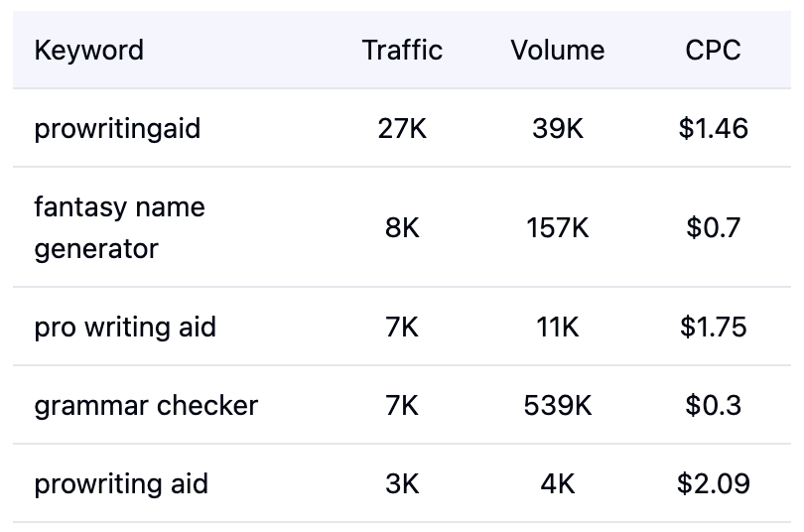Select the 4K volume cell
This screenshot has width=804, height=532.
557,484
